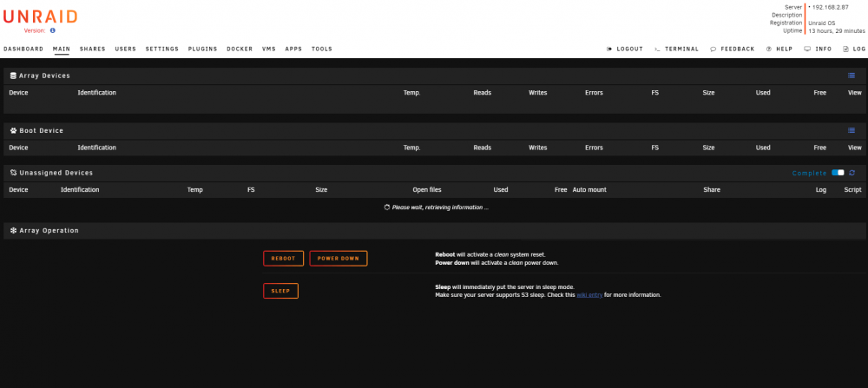Toggle Help mode
Viewport: 868px width, 388px height.
coord(779,49)
